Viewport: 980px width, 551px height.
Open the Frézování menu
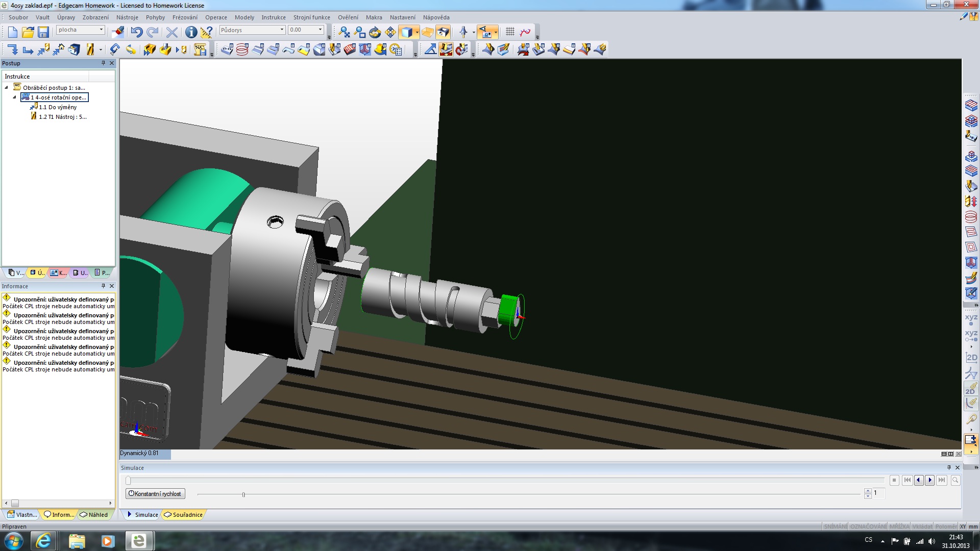click(x=185, y=17)
